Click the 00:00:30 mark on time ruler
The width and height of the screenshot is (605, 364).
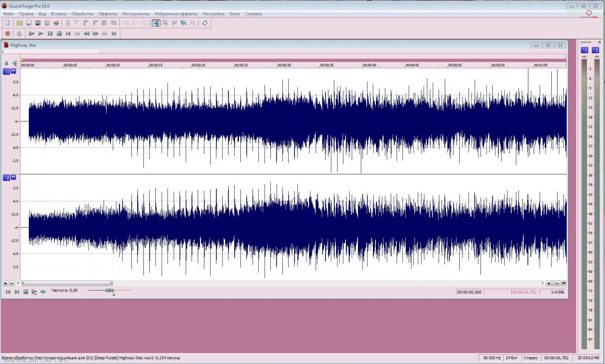coord(284,65)
